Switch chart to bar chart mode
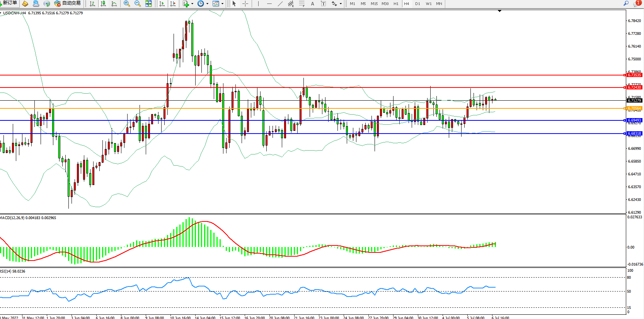644x319 pixels. tap(92, 3)
